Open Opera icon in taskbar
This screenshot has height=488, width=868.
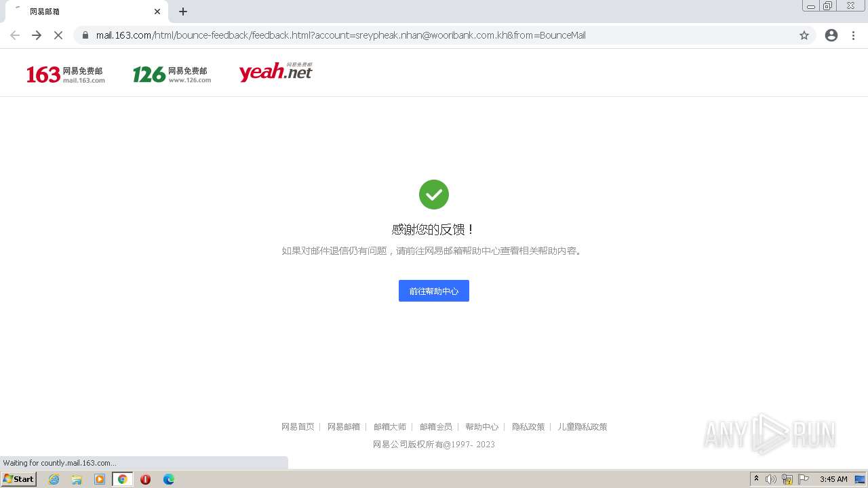click(145, 479)
